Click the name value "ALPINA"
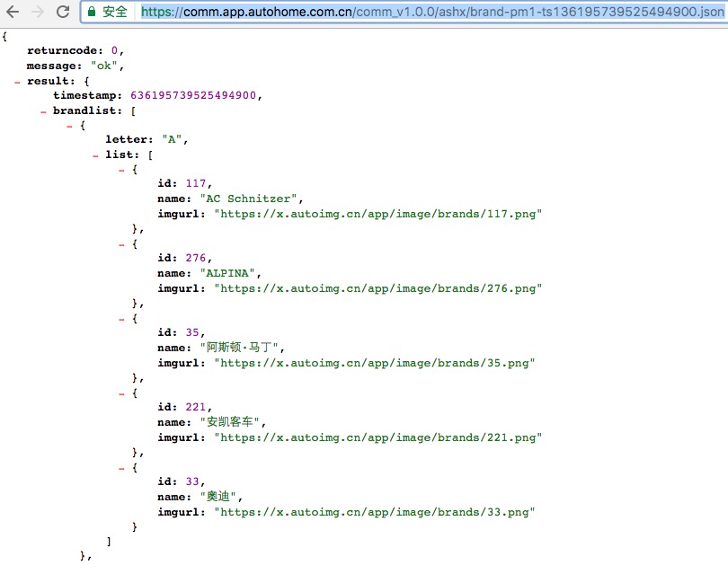Screen dimensions: 728x565 pyautogui.click(x=227, y=273)
